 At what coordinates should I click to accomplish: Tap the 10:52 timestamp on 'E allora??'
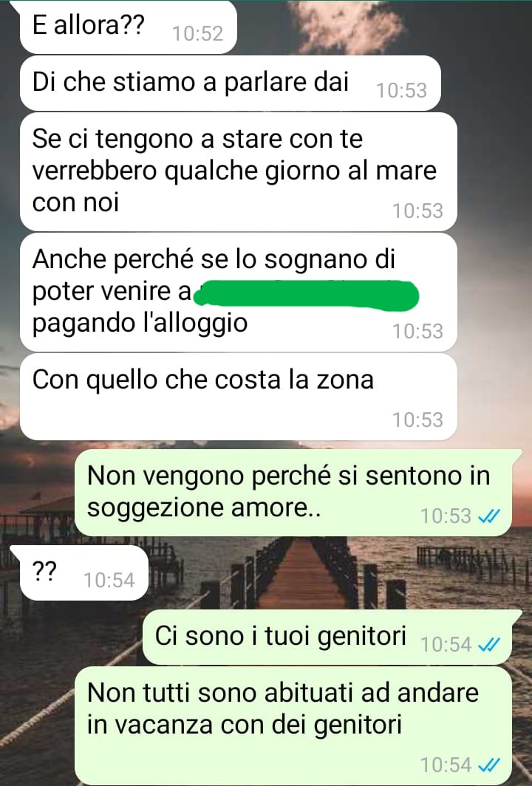click(x=197, y=33)
